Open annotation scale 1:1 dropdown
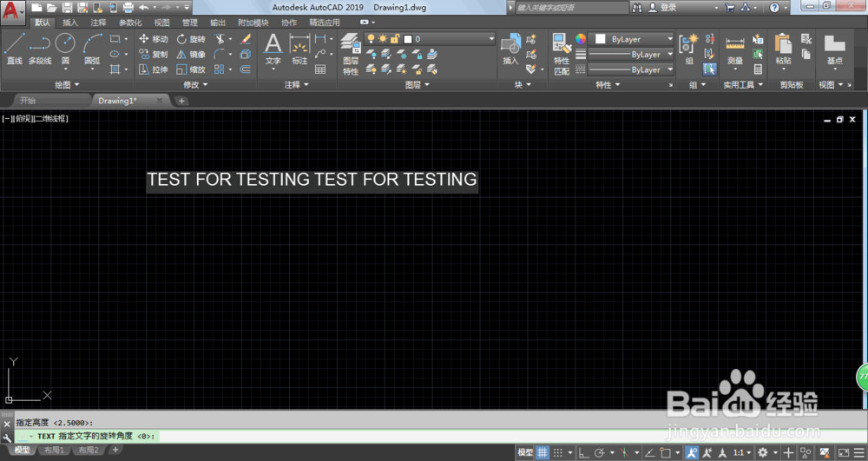868x461 pixels. pyautogui.click(x=742, y=452)
